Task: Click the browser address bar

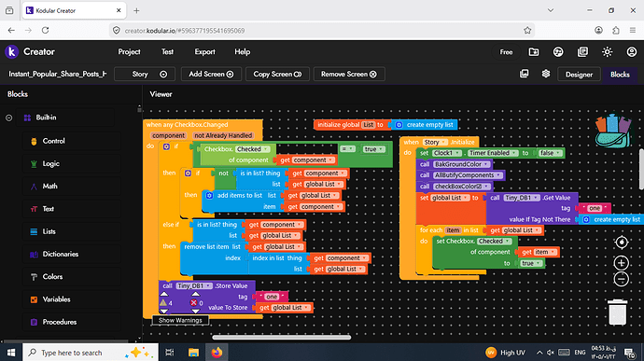Action: point(322,31)
